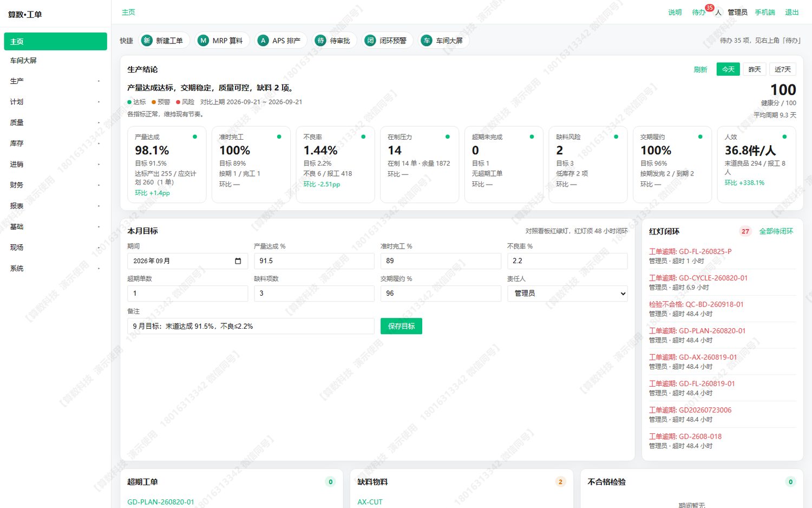This screenshot has width=812, height=508.
Task: Open 工单逾期: GD-FL-260825-P alert
Action: pyautogui.click(x=690, y=252)
